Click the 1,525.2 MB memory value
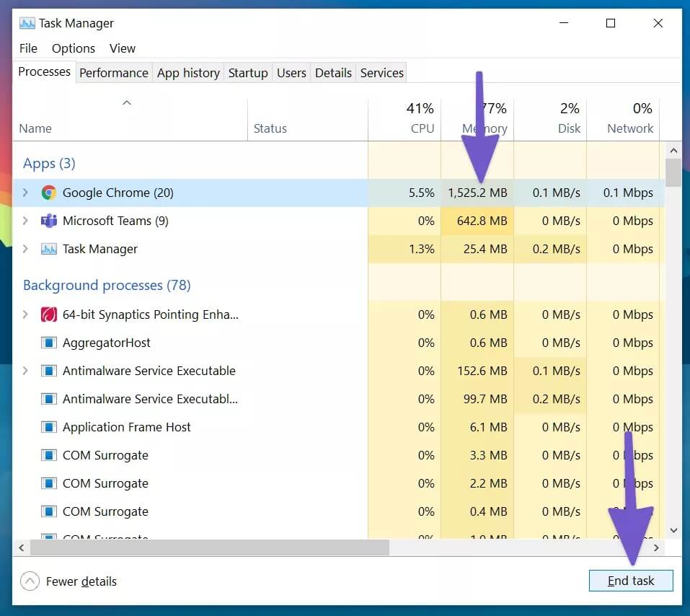The image size is (690, 616). click(x=477, y=193)
